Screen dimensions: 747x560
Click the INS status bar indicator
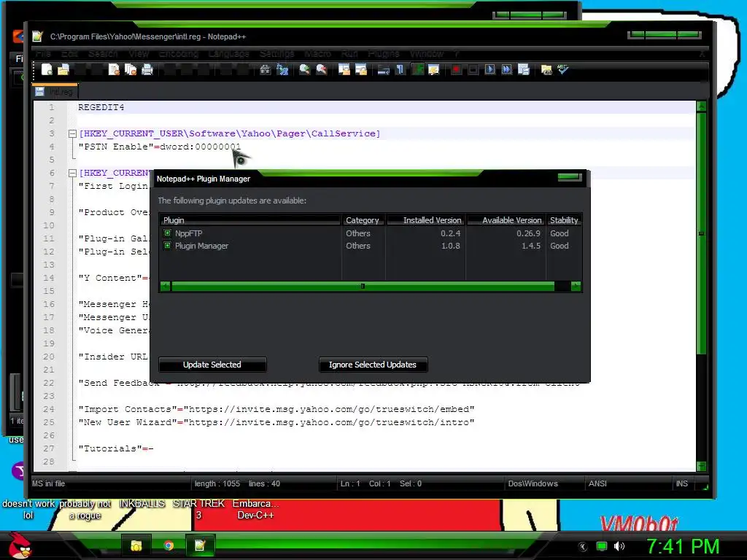[x=682, y=483]
